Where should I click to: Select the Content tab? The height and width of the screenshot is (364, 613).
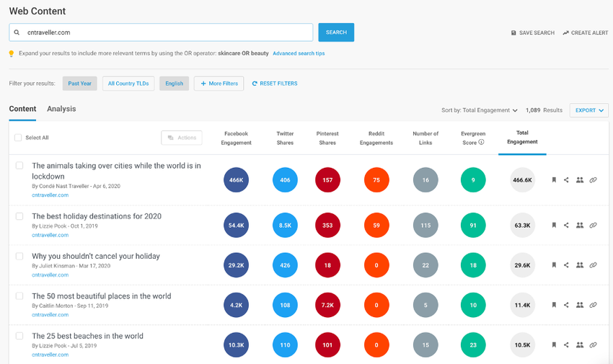click(x=22, y=109)
